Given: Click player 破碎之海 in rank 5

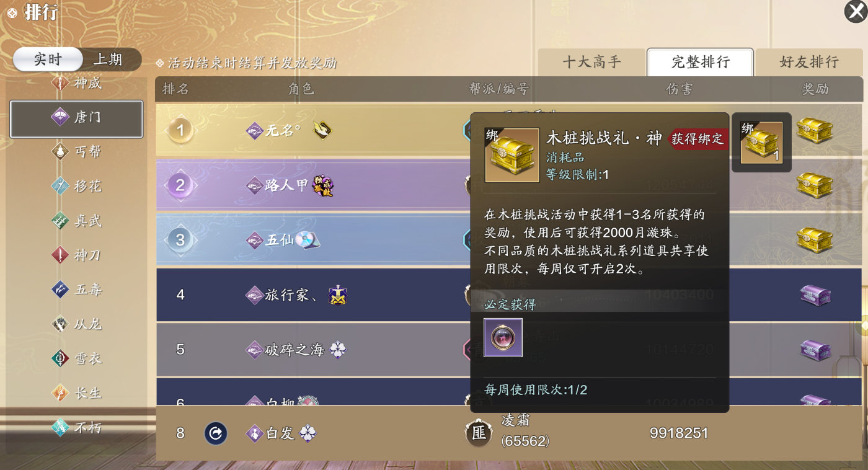Looking at the screenshot, I should 294,350.
